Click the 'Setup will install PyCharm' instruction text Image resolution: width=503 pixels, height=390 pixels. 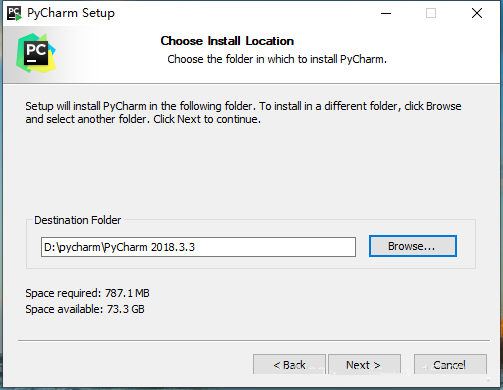point(243,113)
